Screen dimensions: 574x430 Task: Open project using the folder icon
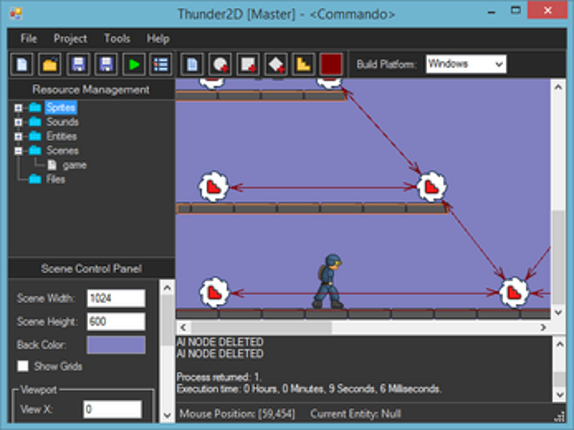pyautogui.click(x=50, y=65)
